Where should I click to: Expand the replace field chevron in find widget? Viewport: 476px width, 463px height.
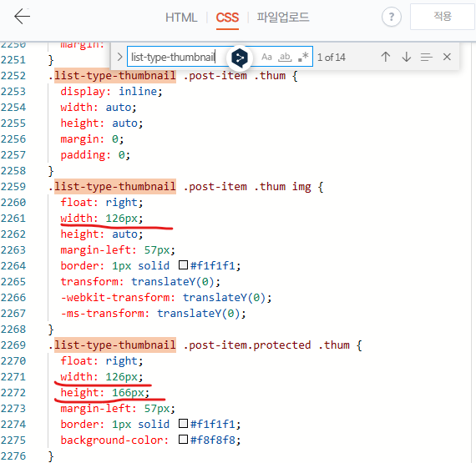119,57
